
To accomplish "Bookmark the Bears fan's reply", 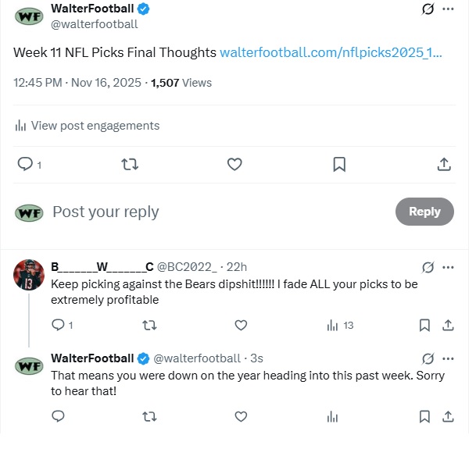I will (x=424, y=325).
